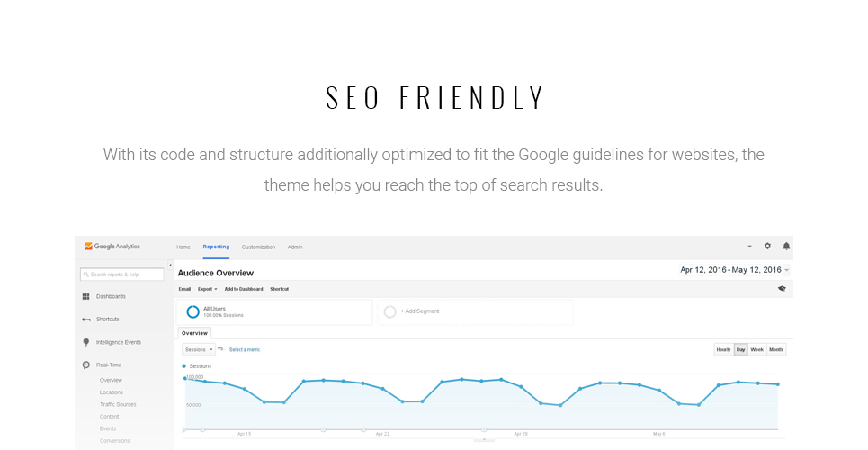
Task: Click the Google Analytics logo
Action: pos(112,247)
